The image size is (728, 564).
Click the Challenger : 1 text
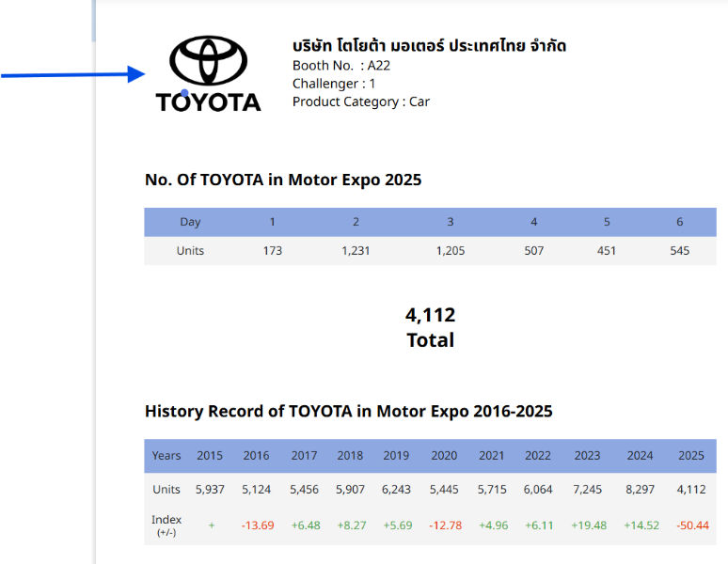(334, 84)
